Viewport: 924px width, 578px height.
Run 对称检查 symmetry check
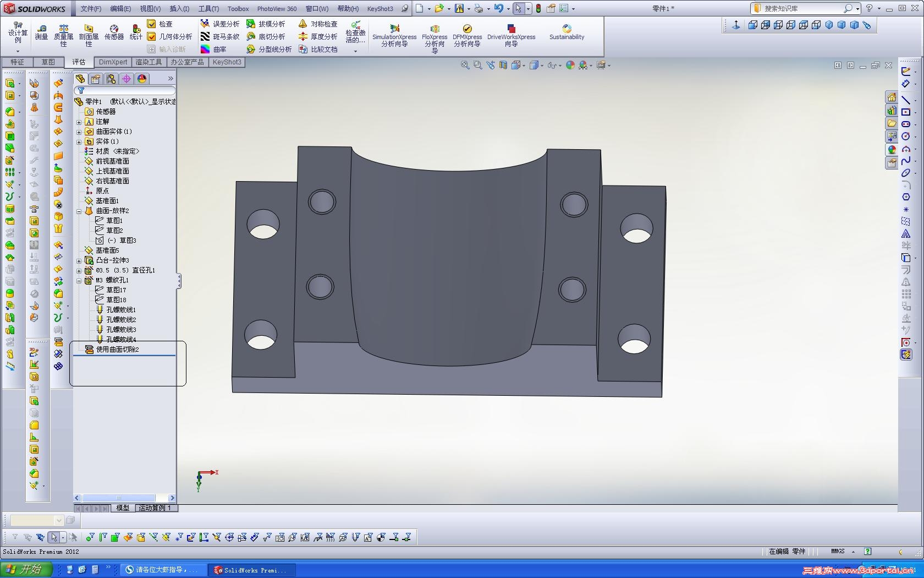(x=318, y=24)
